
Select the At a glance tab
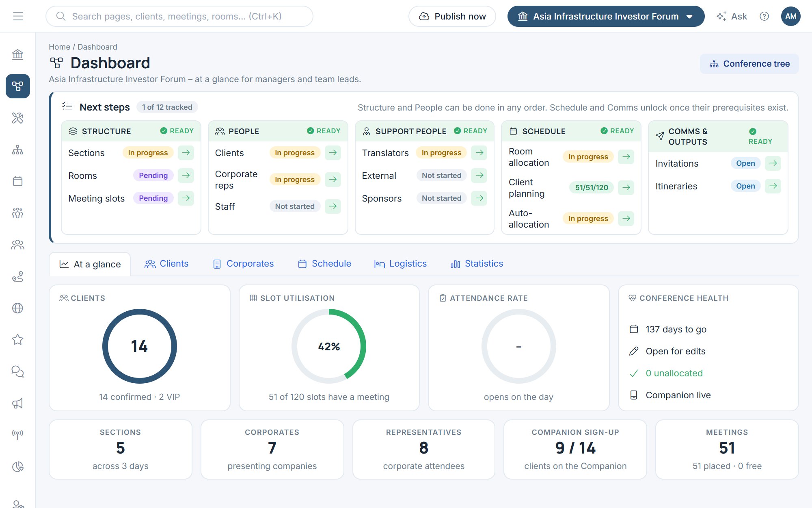[x=90, y=264]
